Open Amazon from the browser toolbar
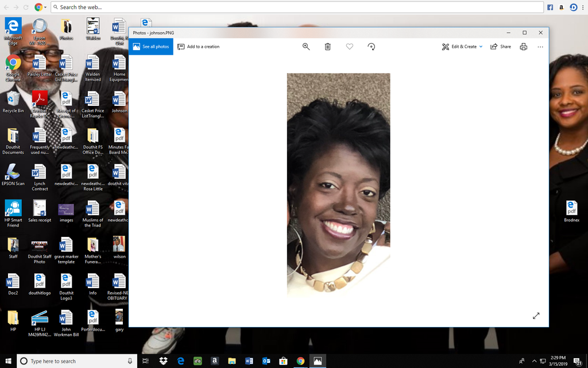This screenshot has height=368, width=588. point(562,7)
